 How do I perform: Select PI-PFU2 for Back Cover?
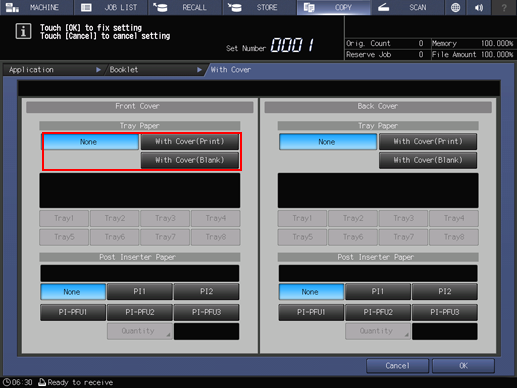coord(378,312)
